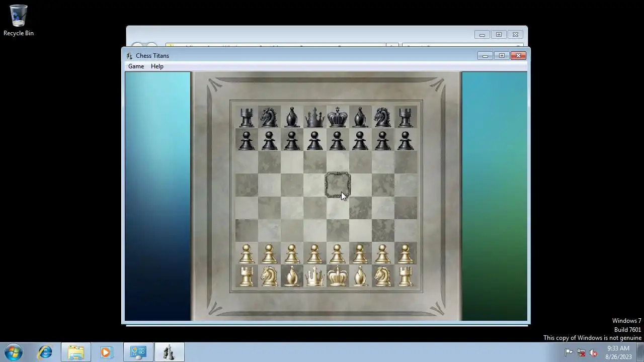The image size is (644, 362).
Task: Select the white king piece
Action: tap(338, 276)
